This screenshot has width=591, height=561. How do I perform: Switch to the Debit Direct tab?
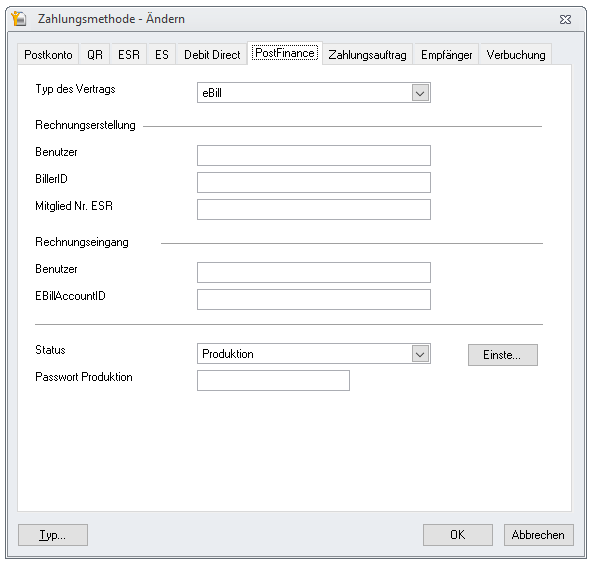point(212,55)
